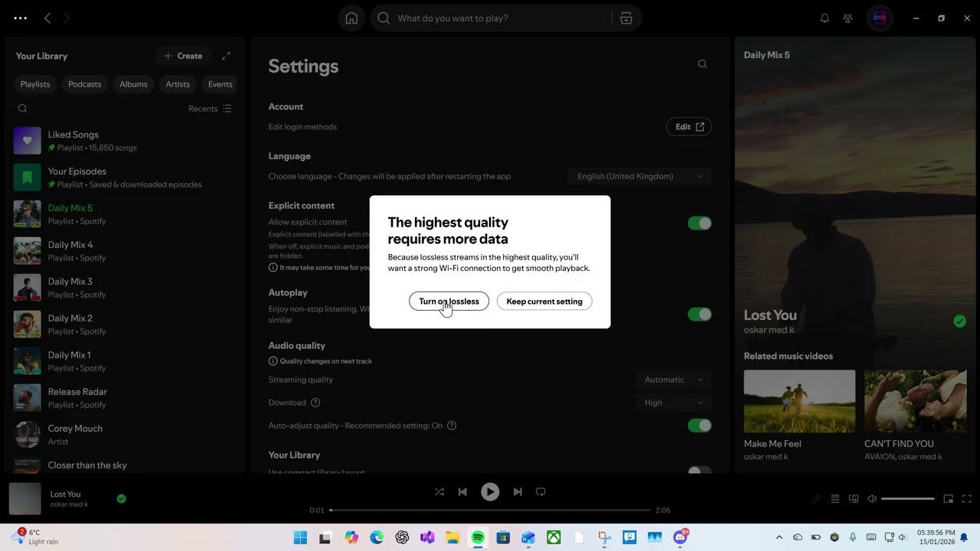Go back with the left arrow
980x551 pixels.
point(47,18)
